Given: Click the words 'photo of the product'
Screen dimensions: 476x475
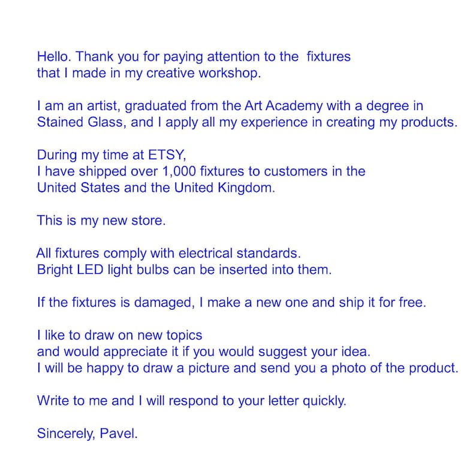Looking at the screenshot, I should 393,368.
